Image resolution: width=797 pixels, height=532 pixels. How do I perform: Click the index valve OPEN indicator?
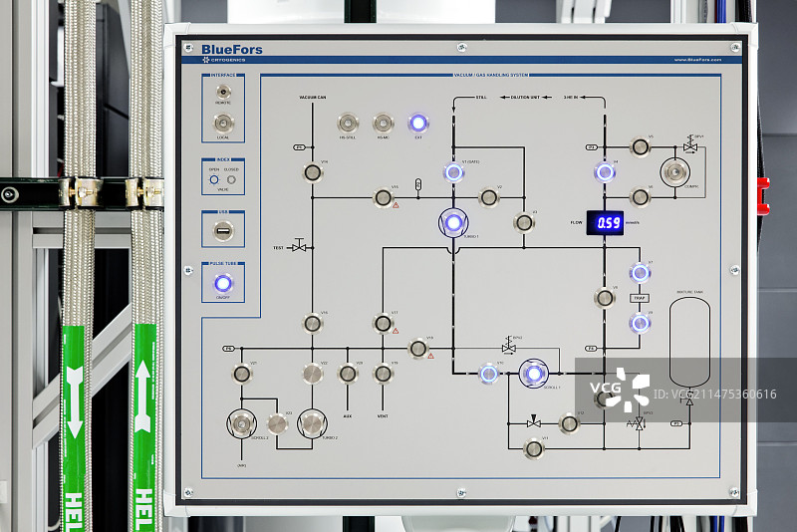pyautogui.click(x=214, y=179)
